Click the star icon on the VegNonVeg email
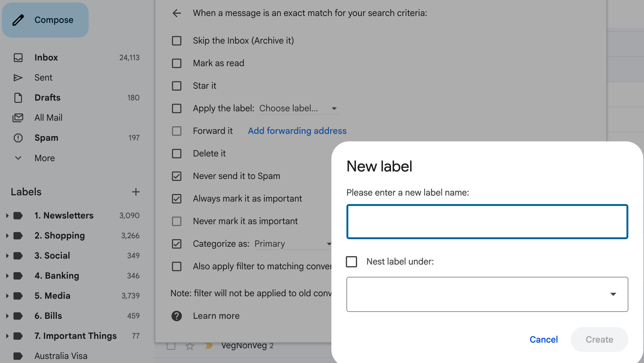Viewport: 644px width, 363px height. click(190, 346)
